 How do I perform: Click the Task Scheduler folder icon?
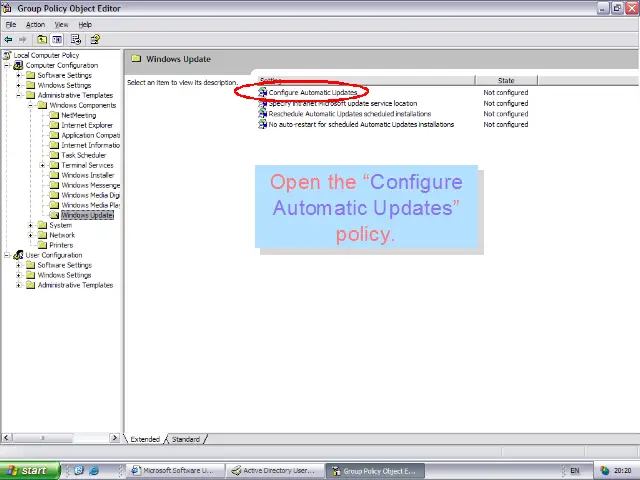coord(54,155)
